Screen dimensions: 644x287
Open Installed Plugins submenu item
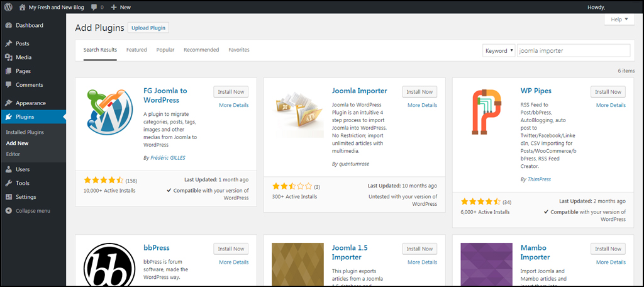(25, 132)
